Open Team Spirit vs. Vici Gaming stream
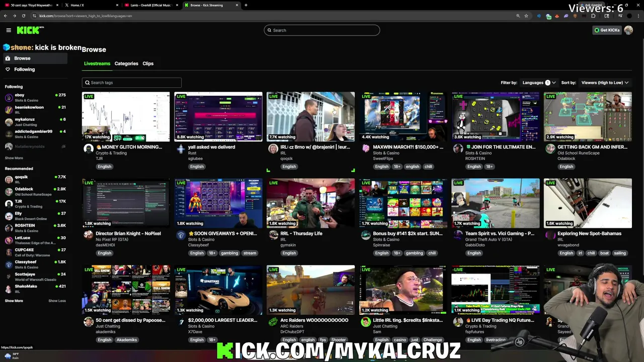 tap(496, 203)
